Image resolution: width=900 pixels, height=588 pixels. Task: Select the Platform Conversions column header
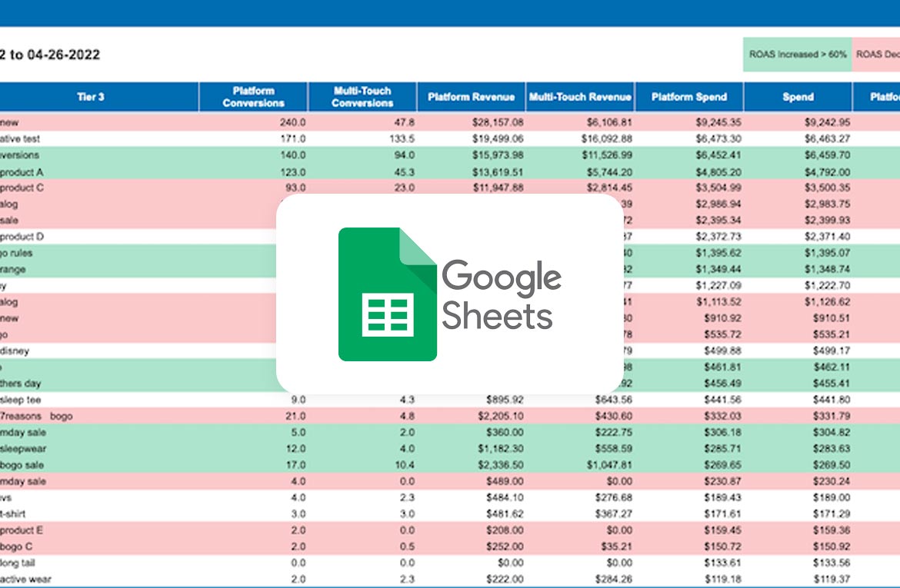coord(253,97)
